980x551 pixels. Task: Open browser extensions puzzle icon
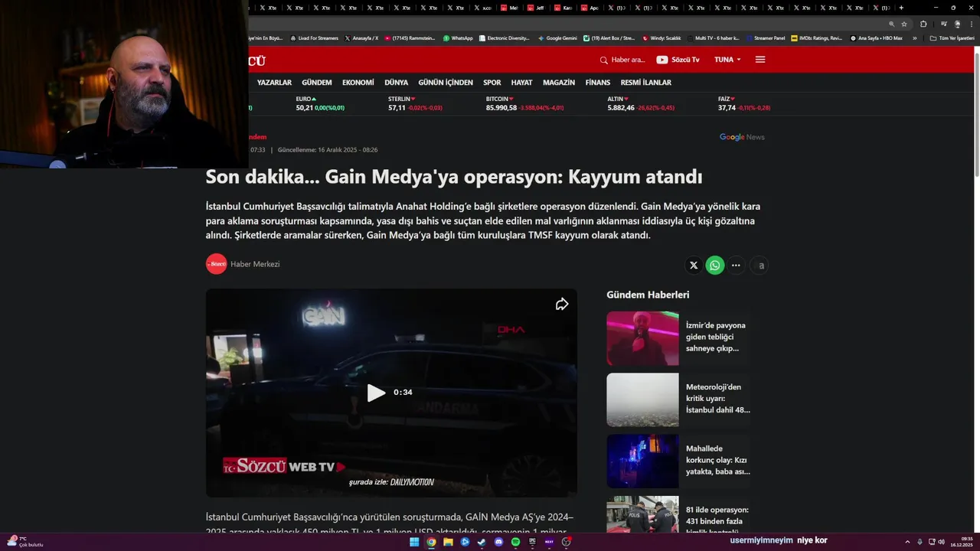[x=923, y=24]
